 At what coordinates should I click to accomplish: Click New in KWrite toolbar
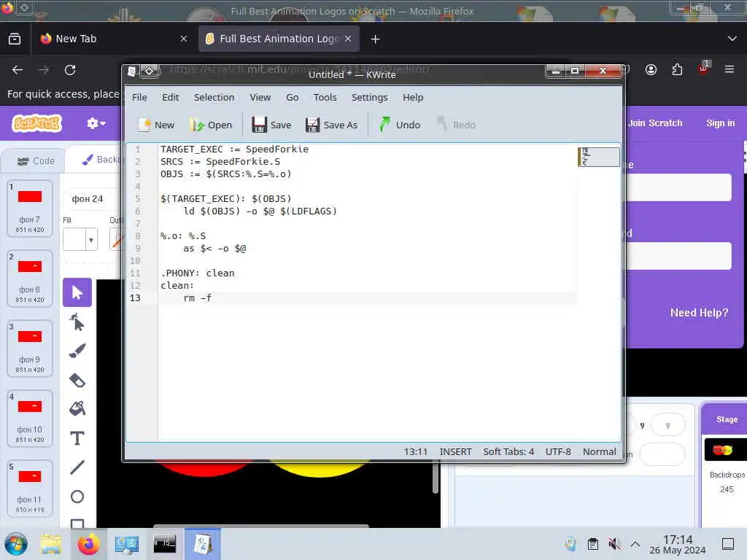(x=156, y=125)
